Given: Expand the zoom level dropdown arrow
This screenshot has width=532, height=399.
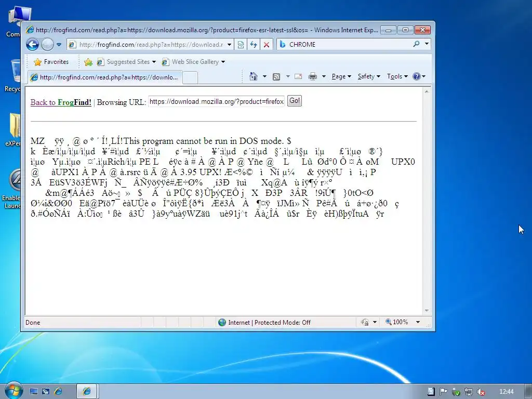Looking at the screenshot, I should pos(418,322).
